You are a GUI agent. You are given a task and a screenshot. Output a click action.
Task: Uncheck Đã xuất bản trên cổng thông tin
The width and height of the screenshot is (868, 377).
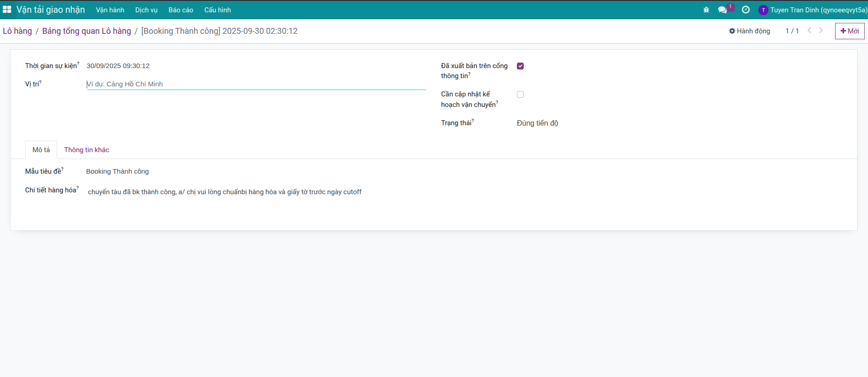(x=520, y=66)
